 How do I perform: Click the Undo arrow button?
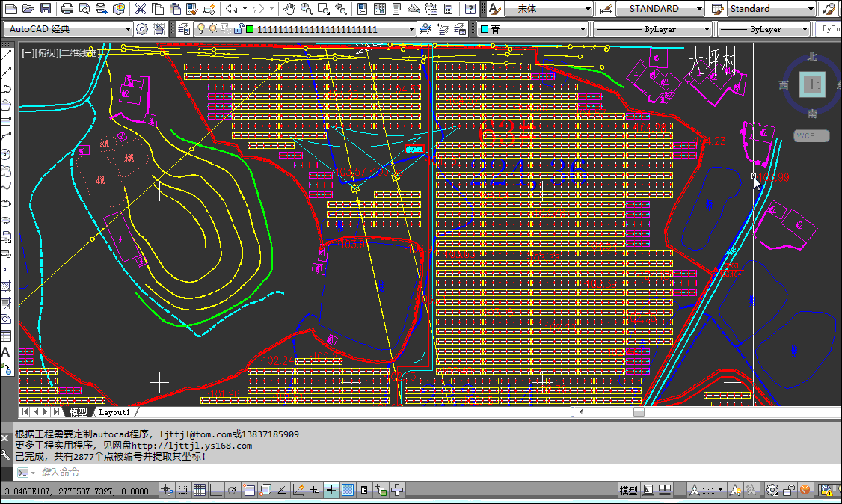point(232,9)
